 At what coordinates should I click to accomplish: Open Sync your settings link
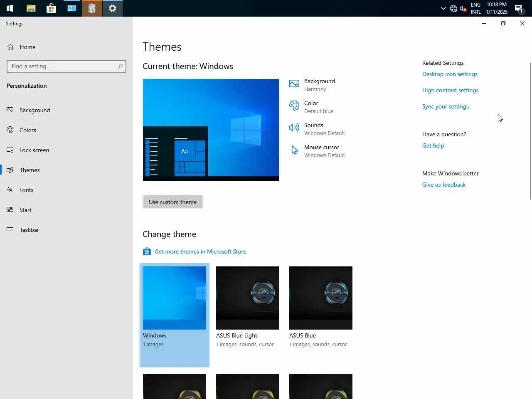point(445,106)
